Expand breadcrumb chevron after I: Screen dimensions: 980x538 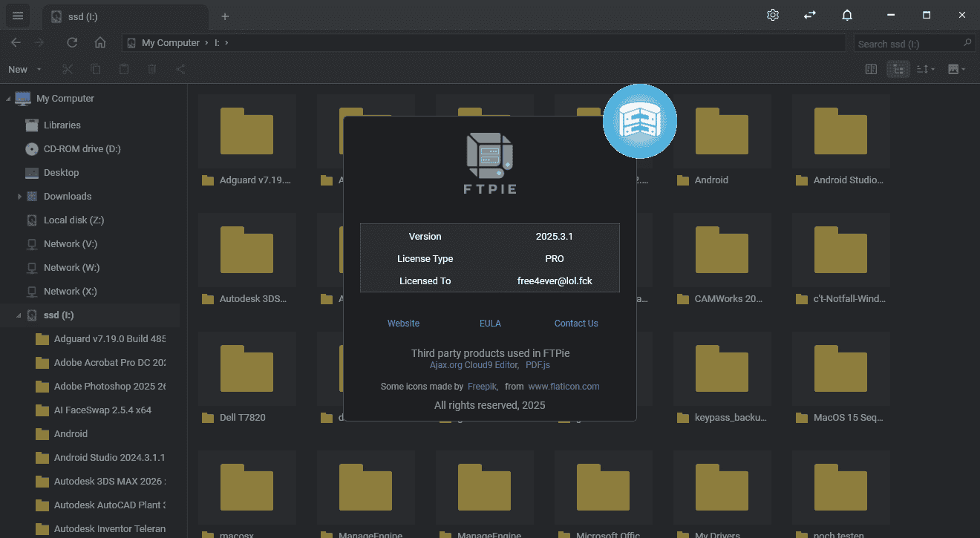point(226,43)
